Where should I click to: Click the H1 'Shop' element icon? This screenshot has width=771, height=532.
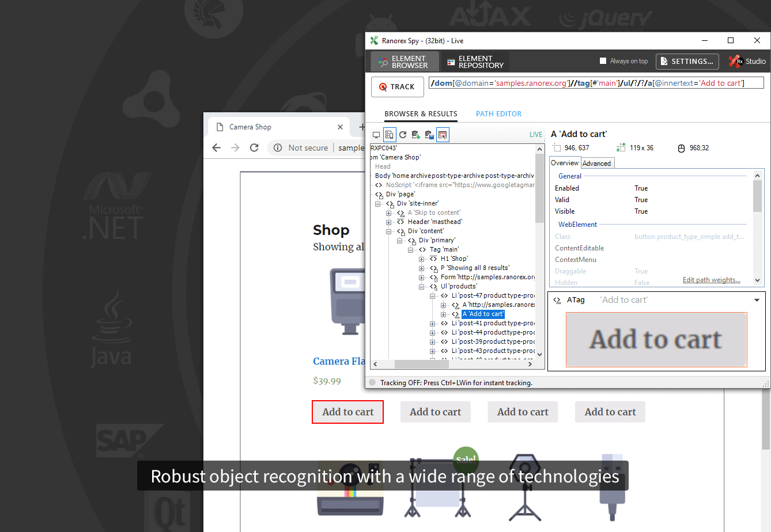pos(433,259)
